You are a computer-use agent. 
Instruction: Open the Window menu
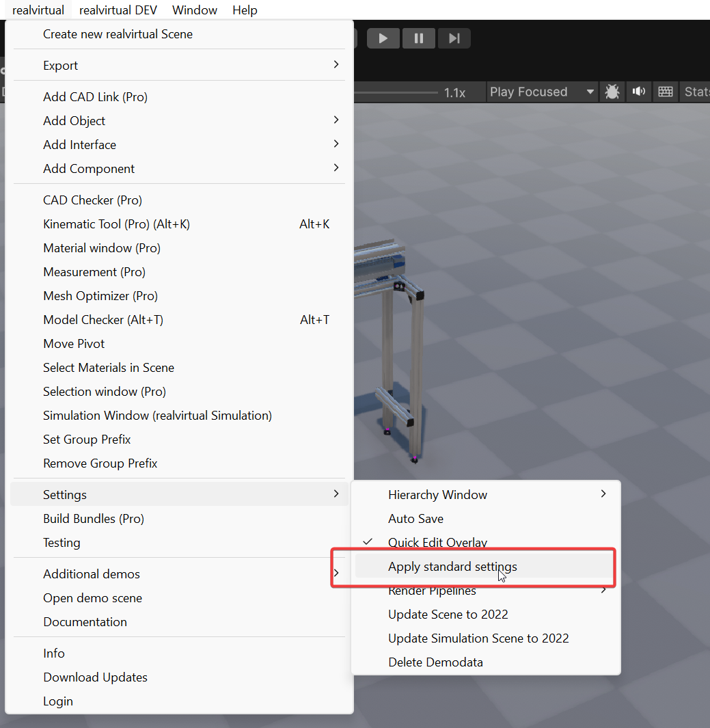pos(195,10)
